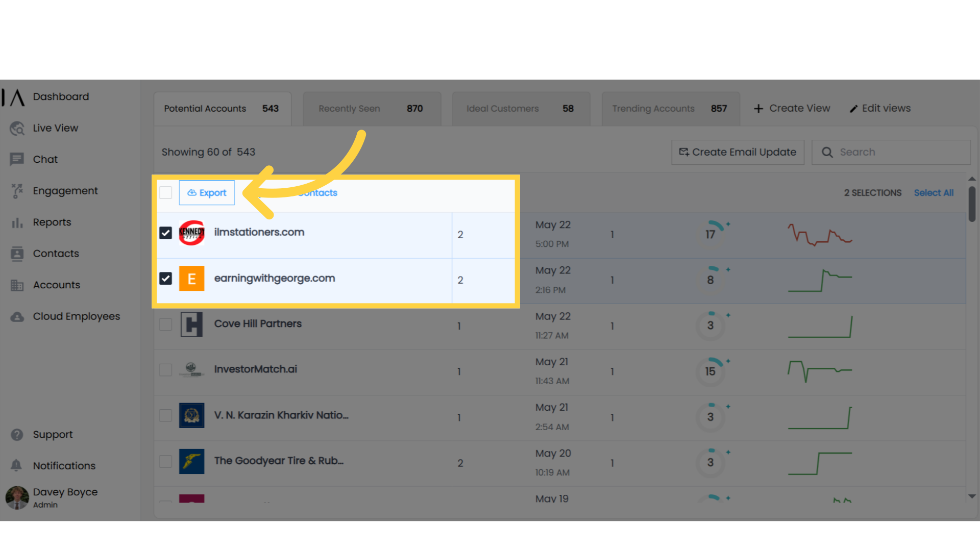
Task: Click the search magnifier icon
Action: click(x=827, y=153)
